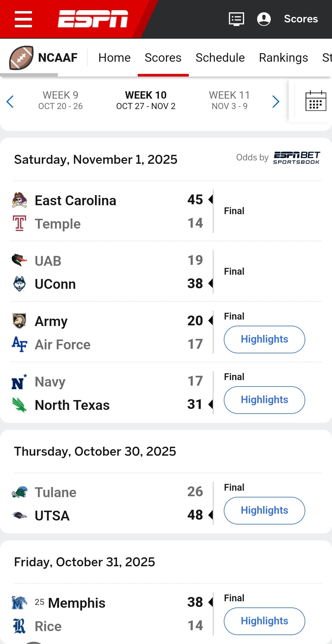This screenshot has height=644, width=332.
Task: Open ESPN BET Sportsbook odds link
Action: point(296,158)
